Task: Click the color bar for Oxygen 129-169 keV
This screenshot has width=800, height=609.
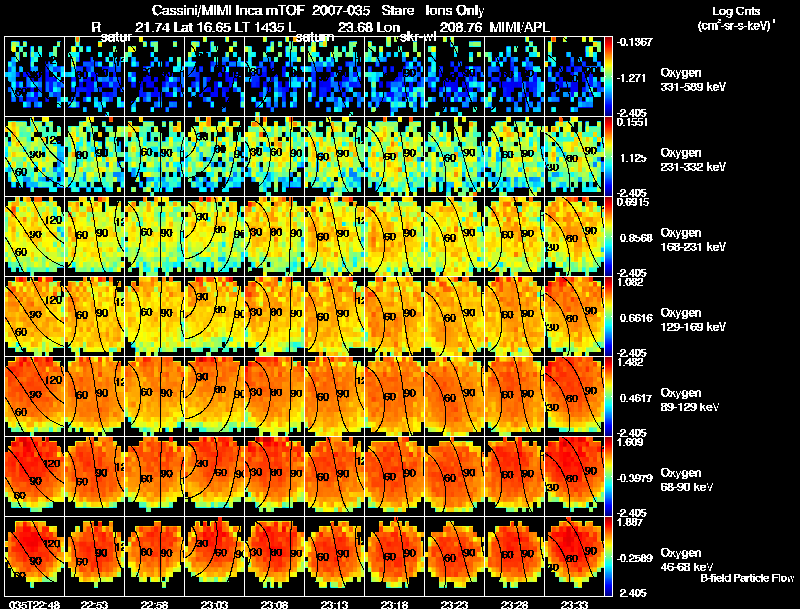Action: point(609,317)
